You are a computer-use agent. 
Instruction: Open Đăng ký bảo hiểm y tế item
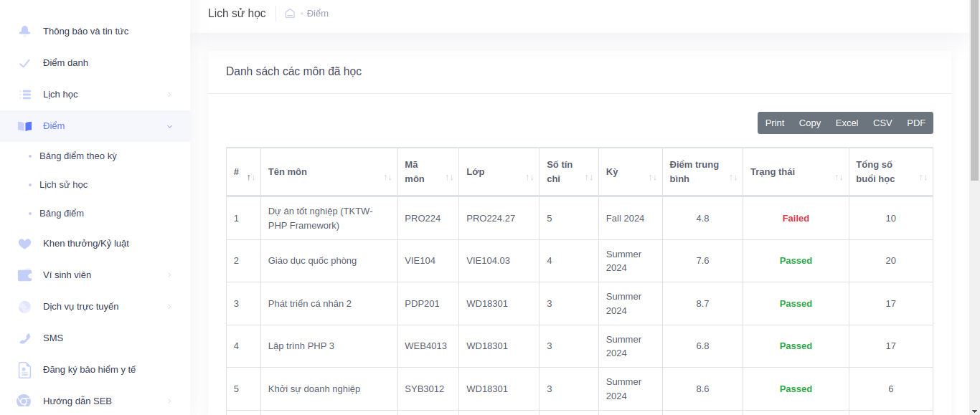pyautogui.click(x=95, y=370)
